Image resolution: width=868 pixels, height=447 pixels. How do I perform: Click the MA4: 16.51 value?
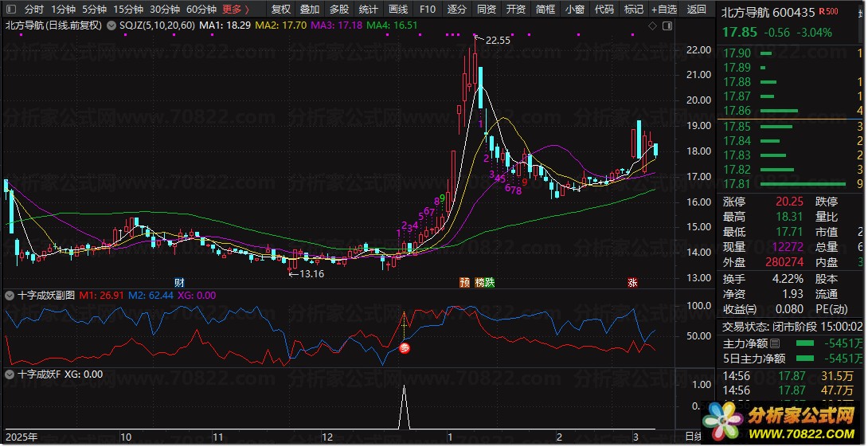393,25
